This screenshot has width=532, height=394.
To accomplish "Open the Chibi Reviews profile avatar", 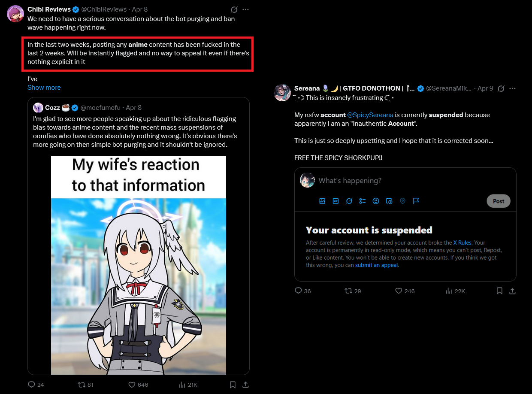I will [15, 14].
